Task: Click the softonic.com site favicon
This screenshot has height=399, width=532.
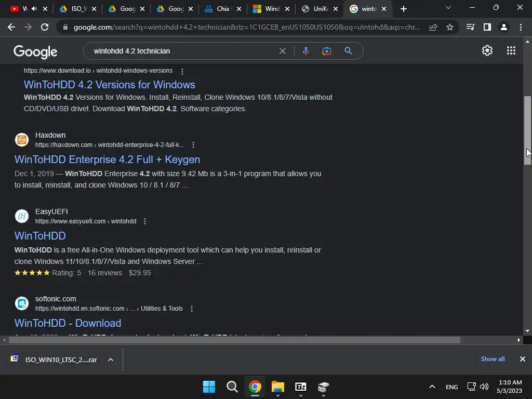Action: coord(22,303)
